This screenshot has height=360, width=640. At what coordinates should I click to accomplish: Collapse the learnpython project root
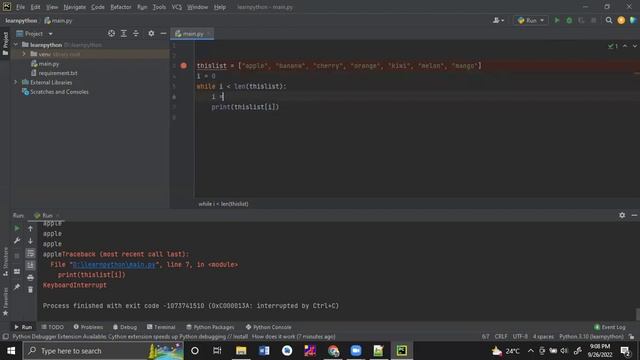tap(16, 44)
